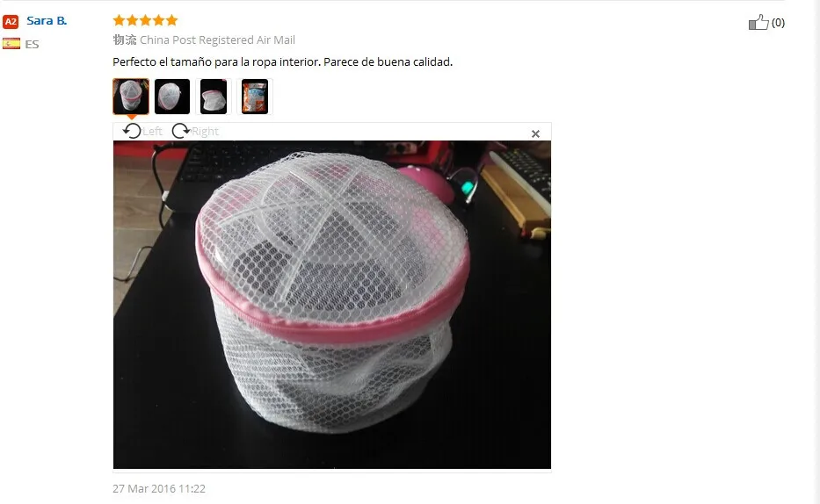Click the 27 Mar 2016 review date
The image size is (820, 504).
(159, 489)
